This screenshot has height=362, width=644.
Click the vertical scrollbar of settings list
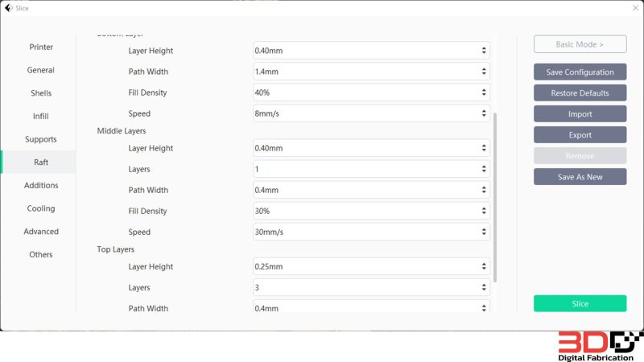coord(495,197)
